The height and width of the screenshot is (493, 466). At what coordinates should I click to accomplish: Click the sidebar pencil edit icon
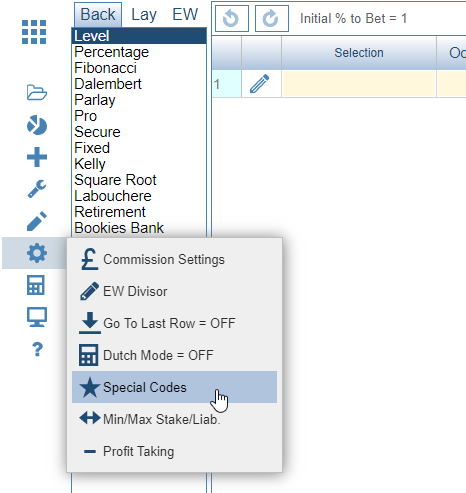point(37,221)
